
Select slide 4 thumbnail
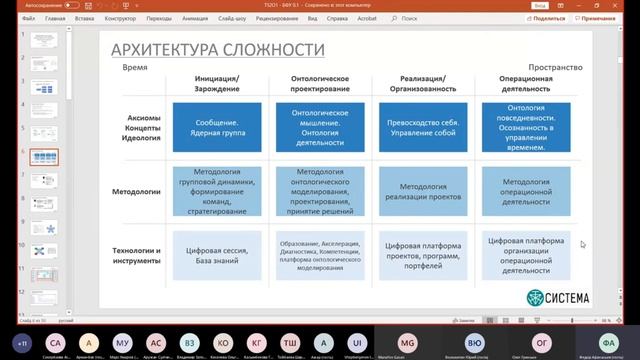click(44, 110)
